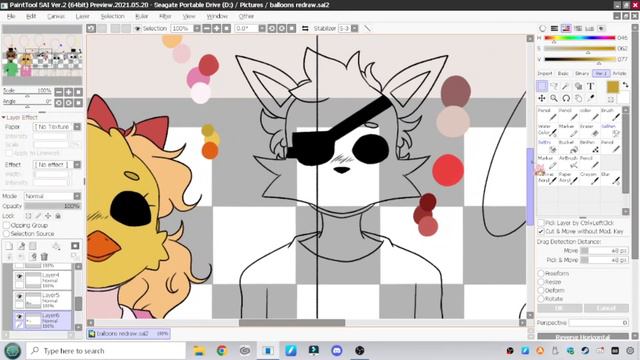The width and height of the screenshot is (640, 360).
Task: Select the rectangular Selection tool
Action: (x=542, y=86)
